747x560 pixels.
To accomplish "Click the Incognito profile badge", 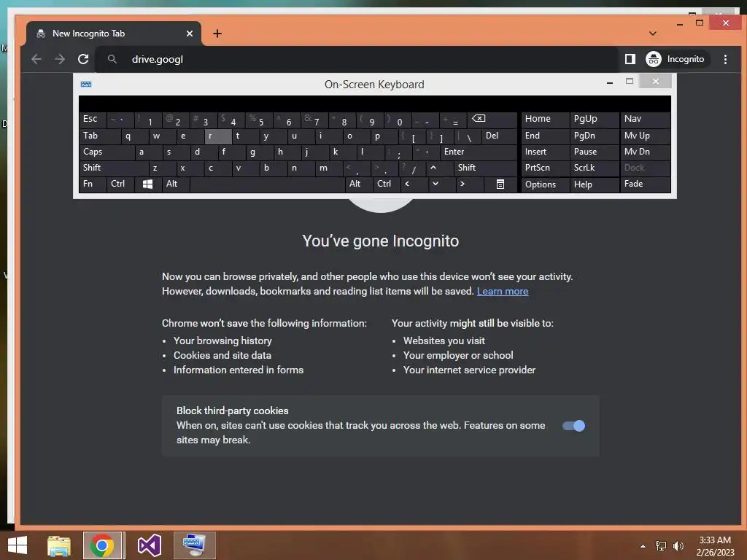I will click(676, 59).
